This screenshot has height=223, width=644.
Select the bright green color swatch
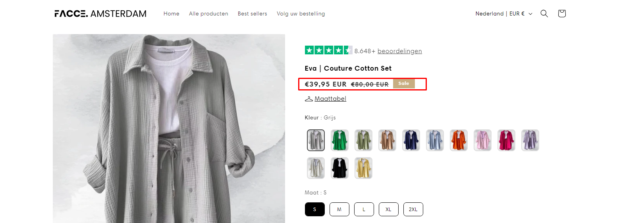(x=339, y=140)
